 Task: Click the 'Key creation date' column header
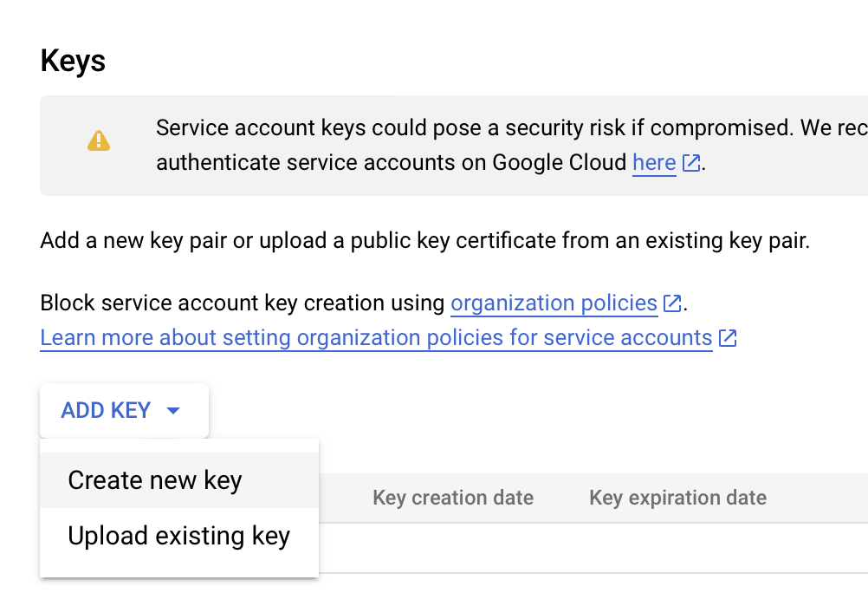[452, 498]
